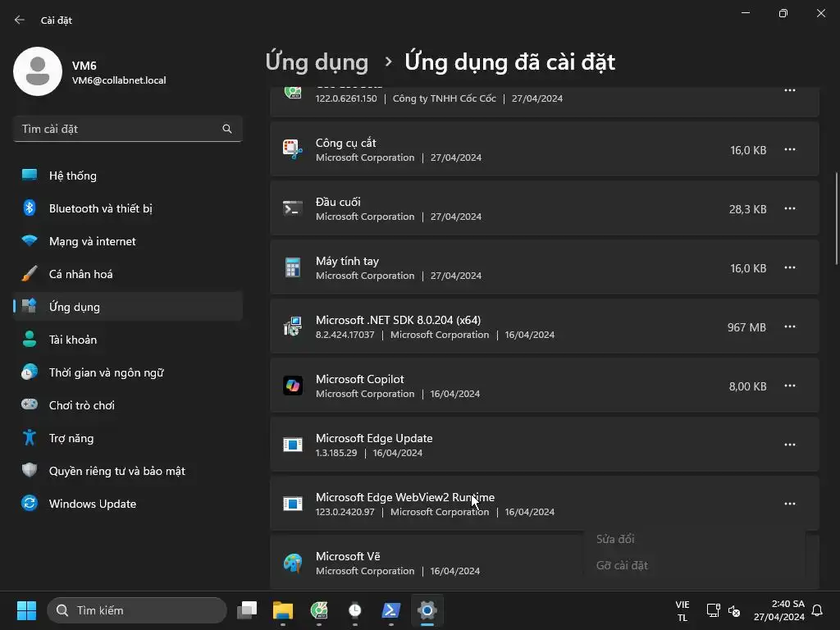Open Bluetooth và thiết bị settings
Screen dimensions: 840x630
(x=127, y=208)
